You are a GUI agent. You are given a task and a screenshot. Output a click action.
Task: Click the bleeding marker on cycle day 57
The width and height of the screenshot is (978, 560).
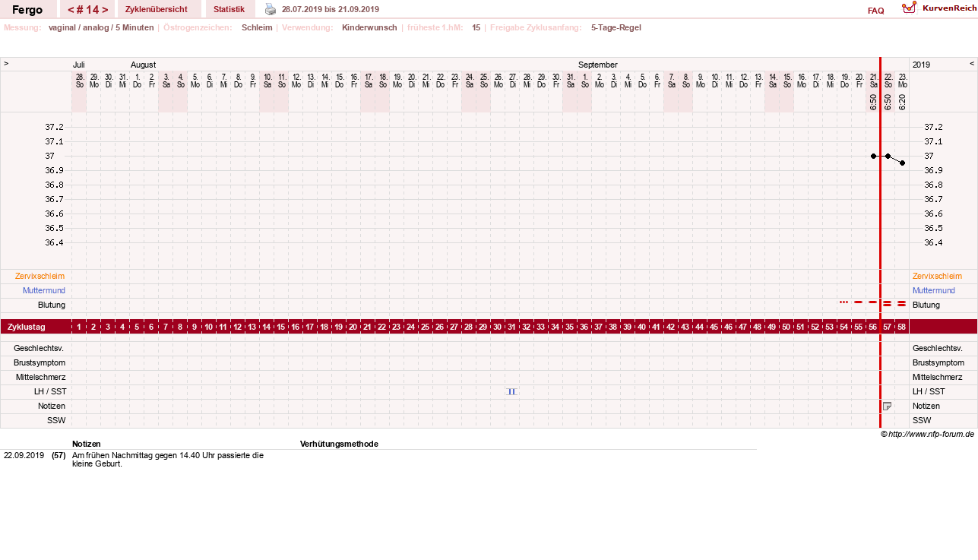[x=887, y=303]
